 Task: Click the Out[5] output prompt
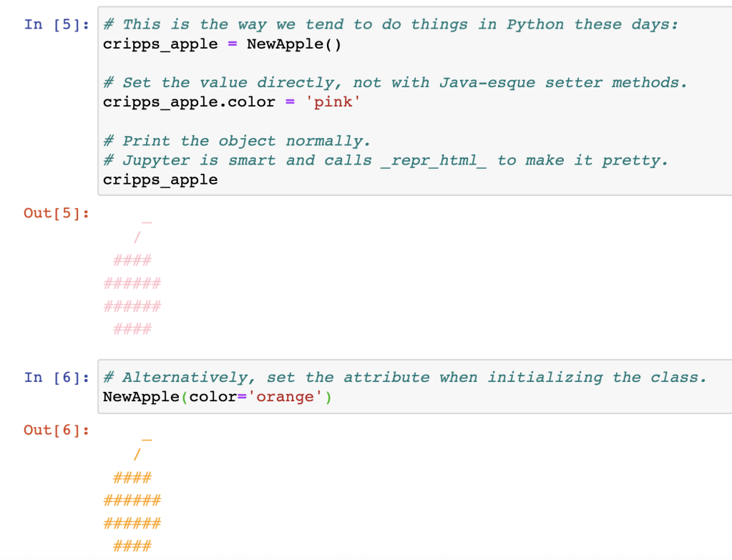pyautogui.click(x=57, y=213)
